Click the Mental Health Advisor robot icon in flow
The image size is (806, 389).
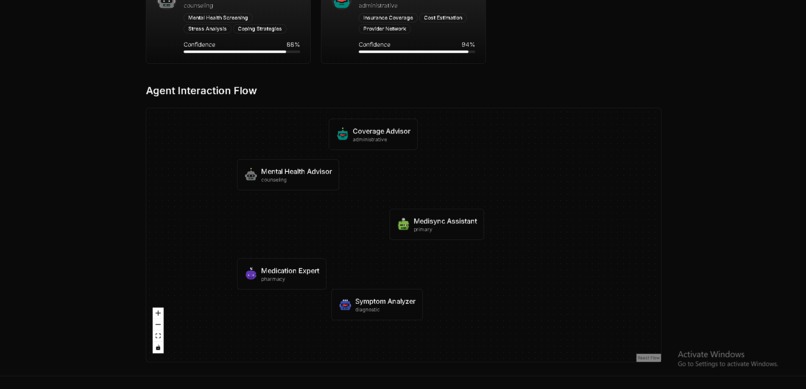tap(251, 175)
